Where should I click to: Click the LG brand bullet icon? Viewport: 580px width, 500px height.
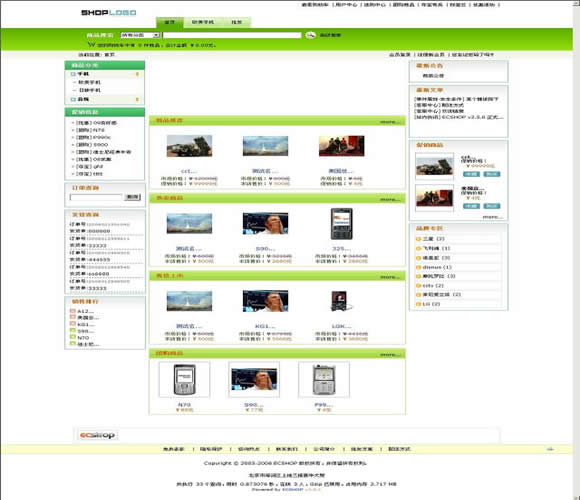(418, 304)
